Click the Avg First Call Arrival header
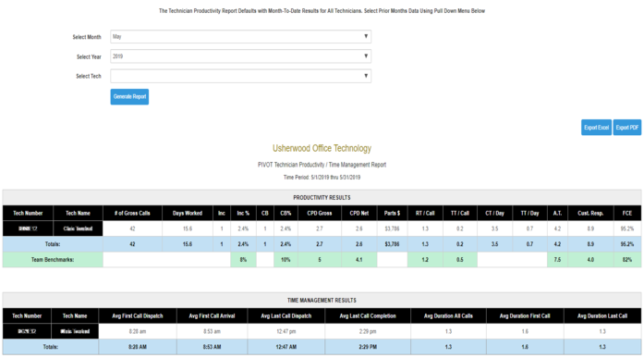This screenshot has width=644, height=358. click(212, 315)
